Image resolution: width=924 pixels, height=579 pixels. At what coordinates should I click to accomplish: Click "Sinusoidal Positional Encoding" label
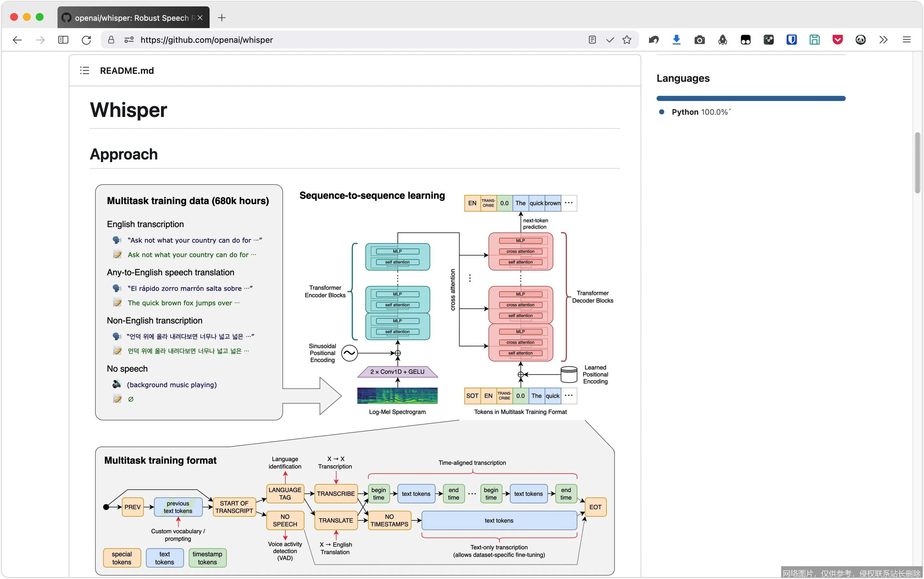322,353
